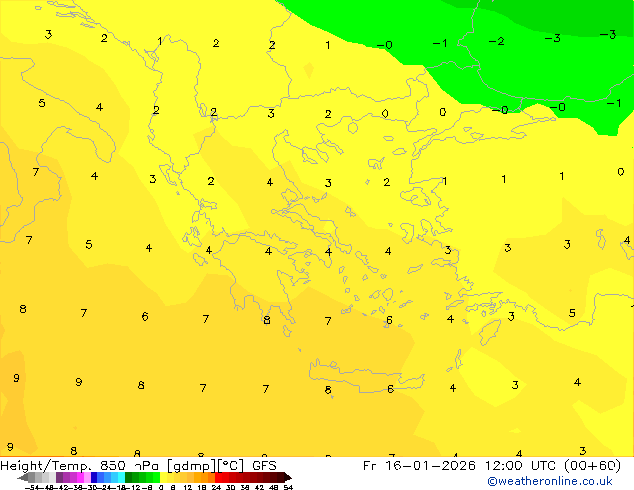Viewport: 634px width, 490px height.
Task: Open the weatheronline.co.uk copyright link
Action: coord(550,481)
